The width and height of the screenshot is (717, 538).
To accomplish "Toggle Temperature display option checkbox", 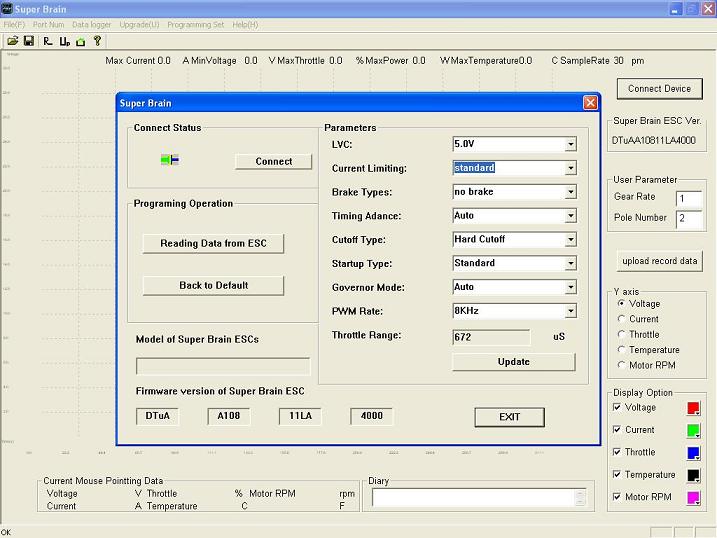I will pyautogui.click(x=617, y=474).
